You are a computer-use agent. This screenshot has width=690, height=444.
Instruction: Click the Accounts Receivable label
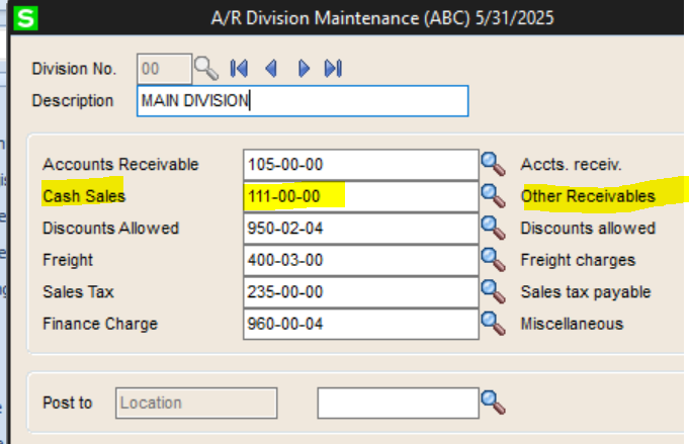(121, 165)
